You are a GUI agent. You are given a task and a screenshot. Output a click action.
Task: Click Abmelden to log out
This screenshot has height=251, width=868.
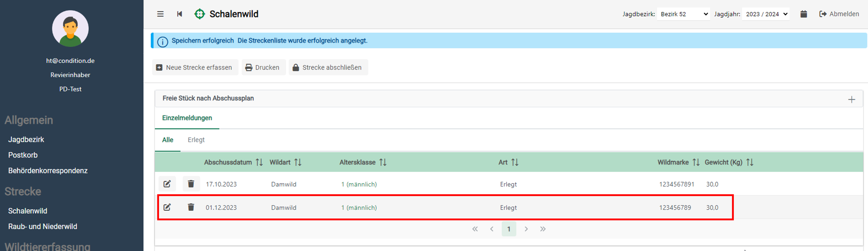(x=839, y=14)
